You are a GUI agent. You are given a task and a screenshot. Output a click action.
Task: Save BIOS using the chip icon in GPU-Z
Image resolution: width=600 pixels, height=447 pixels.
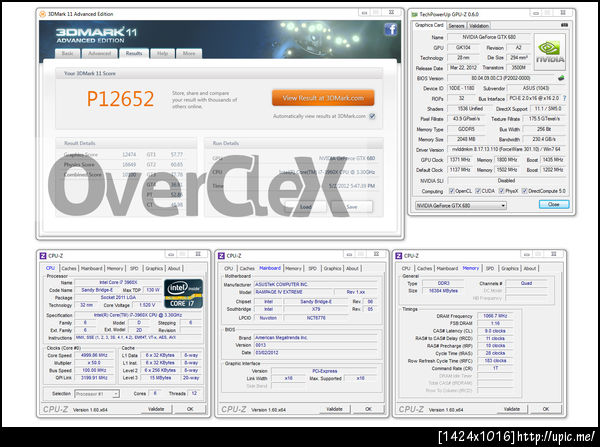(x=561, y=78)
